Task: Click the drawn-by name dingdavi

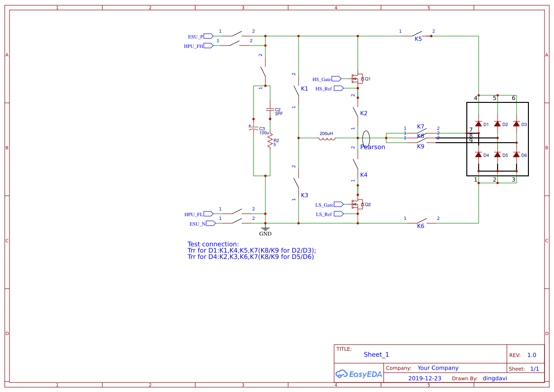Action: point(495,378)
